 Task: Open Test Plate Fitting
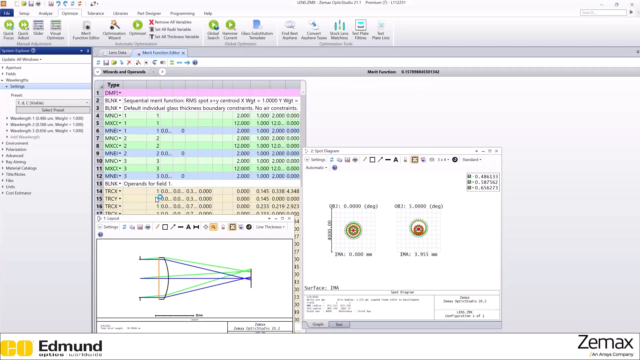[360, 30]
